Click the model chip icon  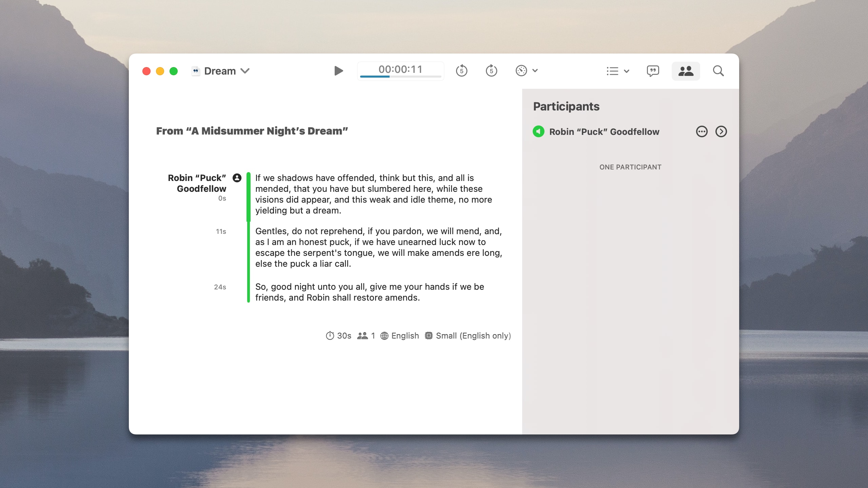tap(429, 335)
